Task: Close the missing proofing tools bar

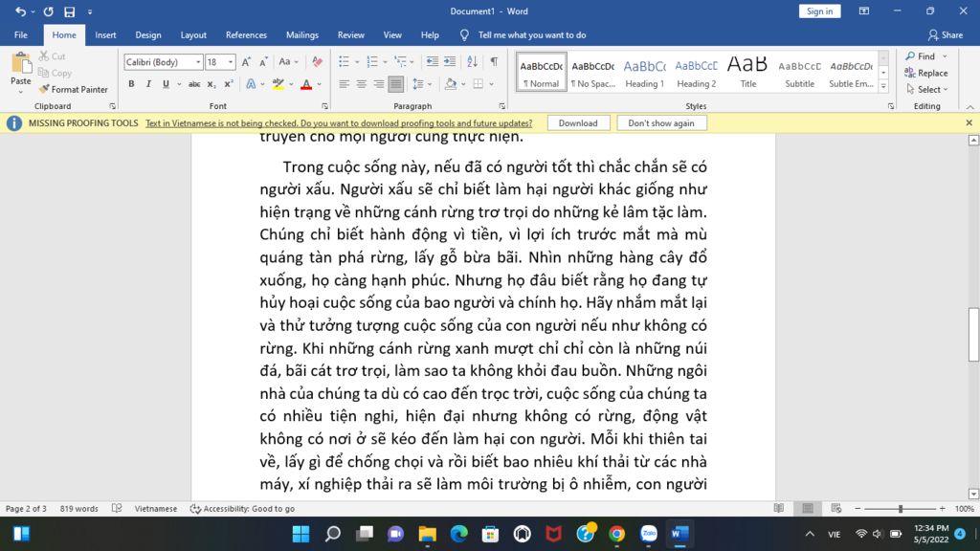Action: tap(969, 123)
